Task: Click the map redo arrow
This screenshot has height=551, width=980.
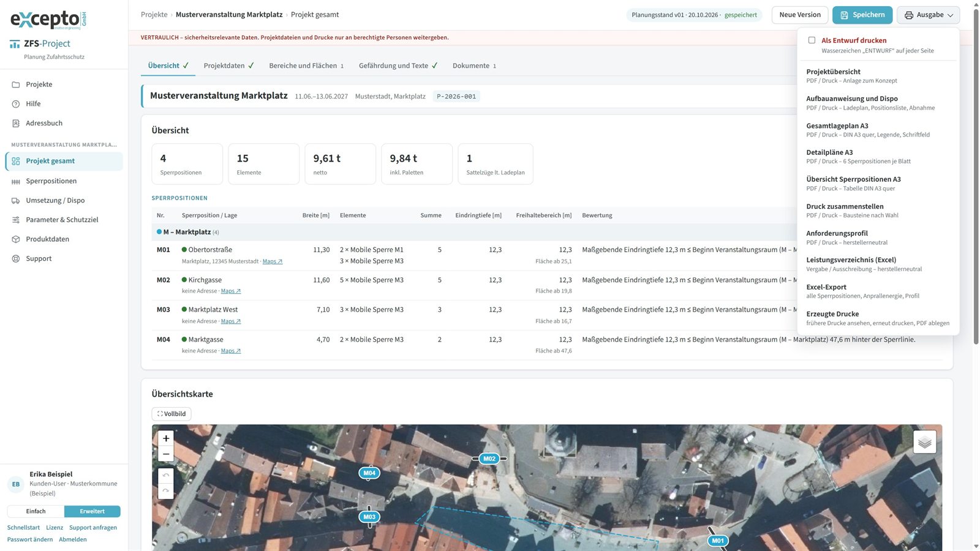Action: (x=166, y=491)
